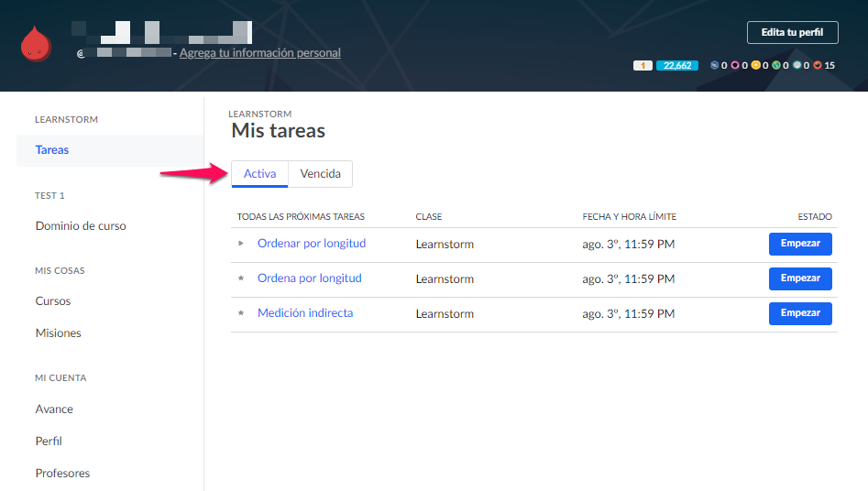Viewport: 868px width, 491px height.
Task: Click the play triangle beside Ordenar por longitud
Action: [x=241, y=243]
